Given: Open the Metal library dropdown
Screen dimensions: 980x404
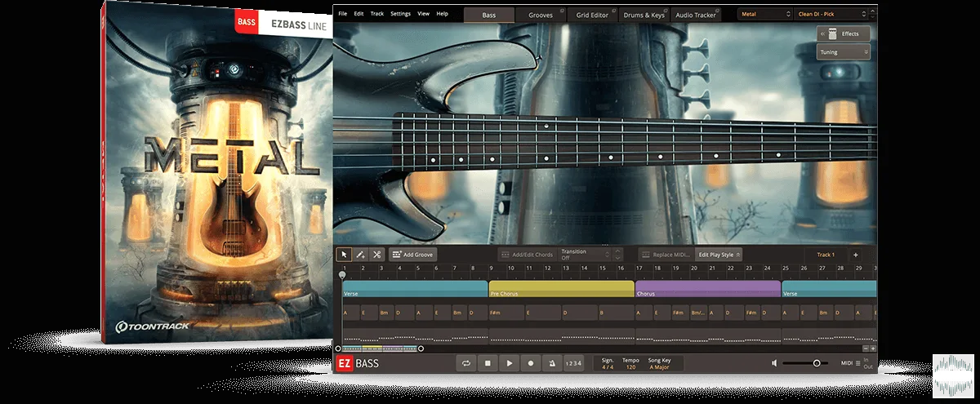Looking at the screenshot, I should tap(765, 15).
